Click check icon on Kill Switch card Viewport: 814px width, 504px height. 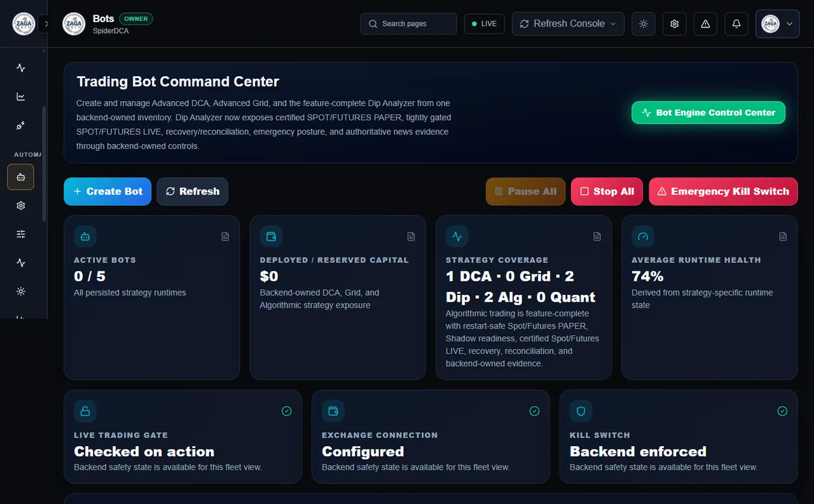coord(782,411)
